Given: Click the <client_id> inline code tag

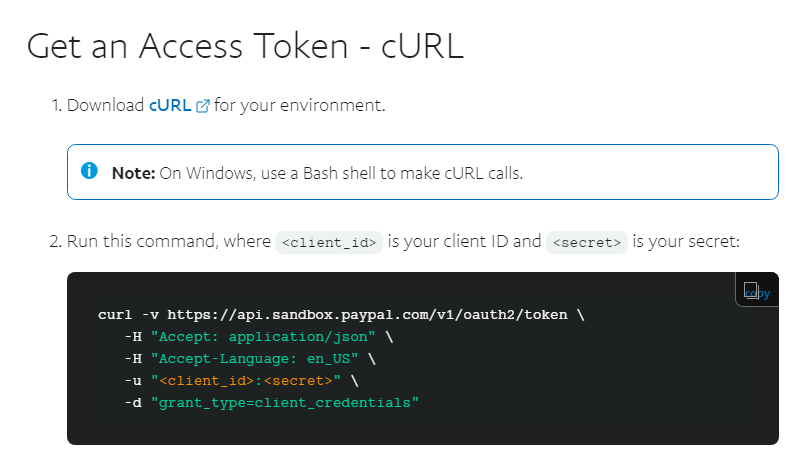Looking at the screenshot, I should pyautogui.click(x=330, y=242).
